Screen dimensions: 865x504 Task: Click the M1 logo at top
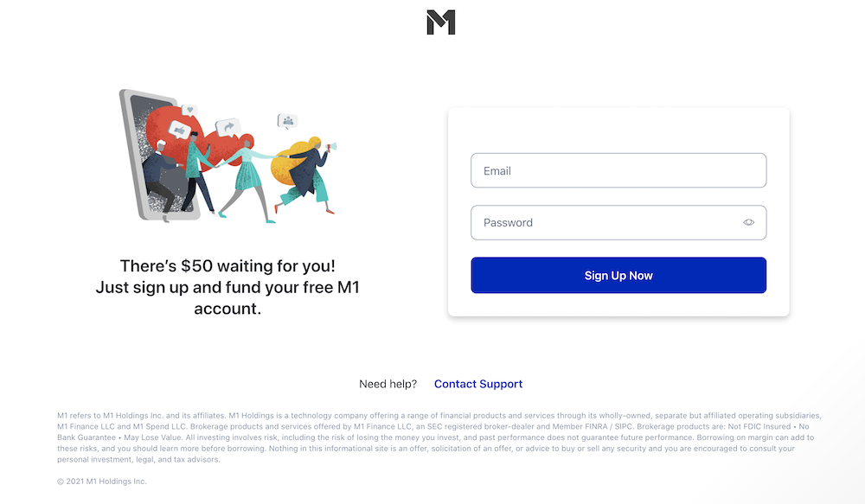(441, 22)
